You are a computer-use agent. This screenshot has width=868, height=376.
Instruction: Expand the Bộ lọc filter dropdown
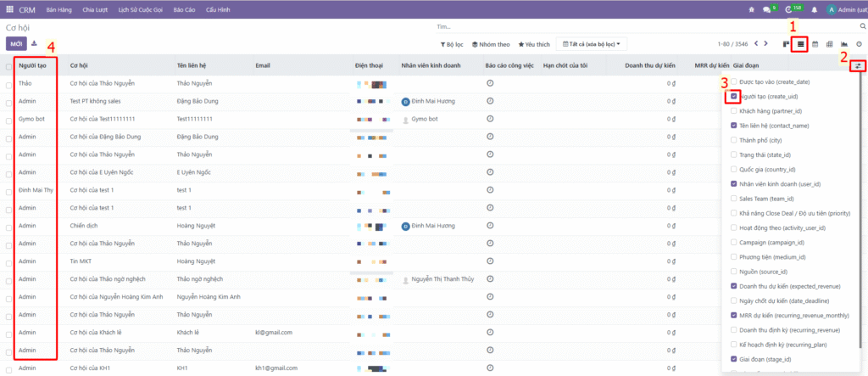(x=452, y=44)
